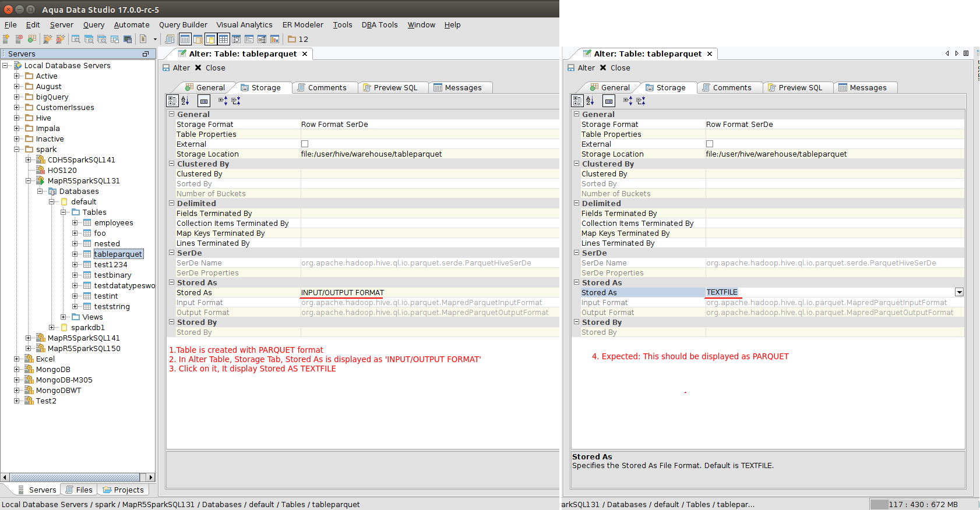
Task: Click Expand All icon in right Storage pane
Action: [x=628, y=101]
